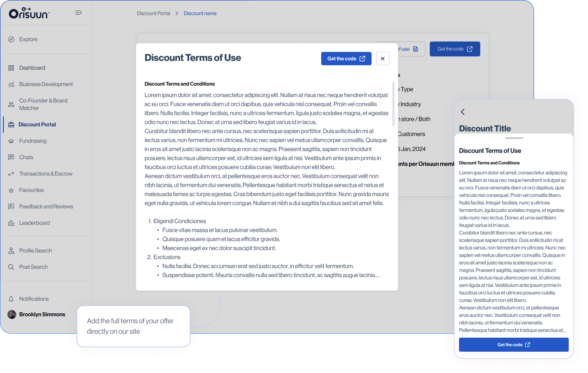The image size is (588, 373).
Task: Open Explore in sidebar
Action: click(28, 39)
